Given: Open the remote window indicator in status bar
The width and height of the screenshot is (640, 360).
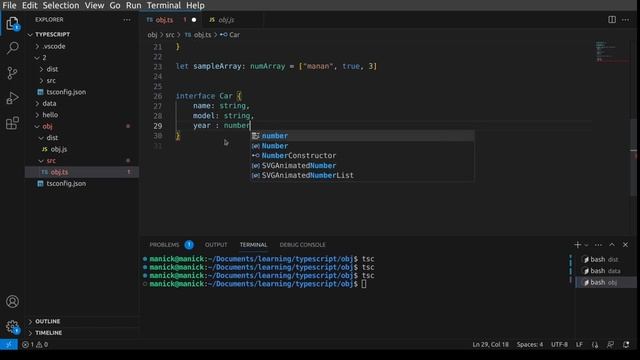Looking at the screenshot, I should pyautogui.click(x=9, y=344).
